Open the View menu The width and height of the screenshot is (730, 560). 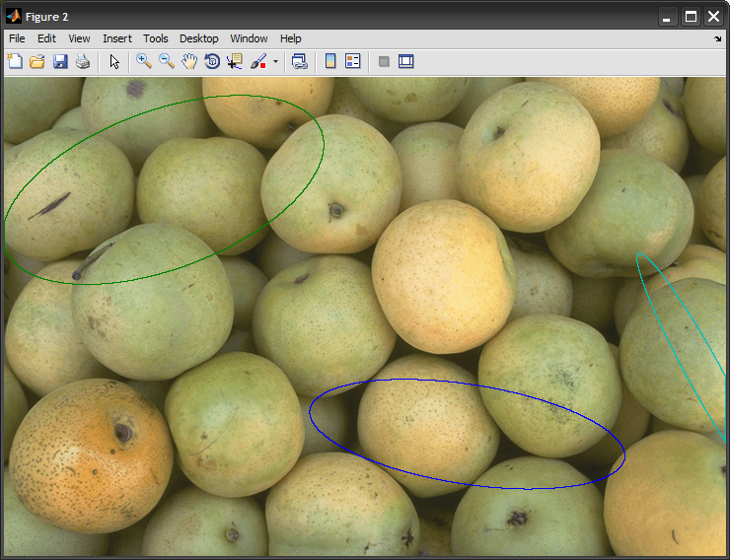(79, 38)
